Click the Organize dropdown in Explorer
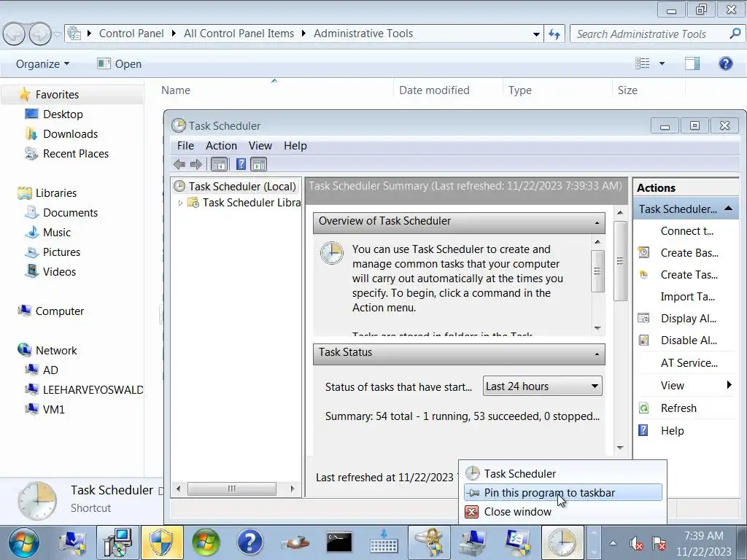The width and height of the screenshot is (747, 560). click(x=42, y=64)
